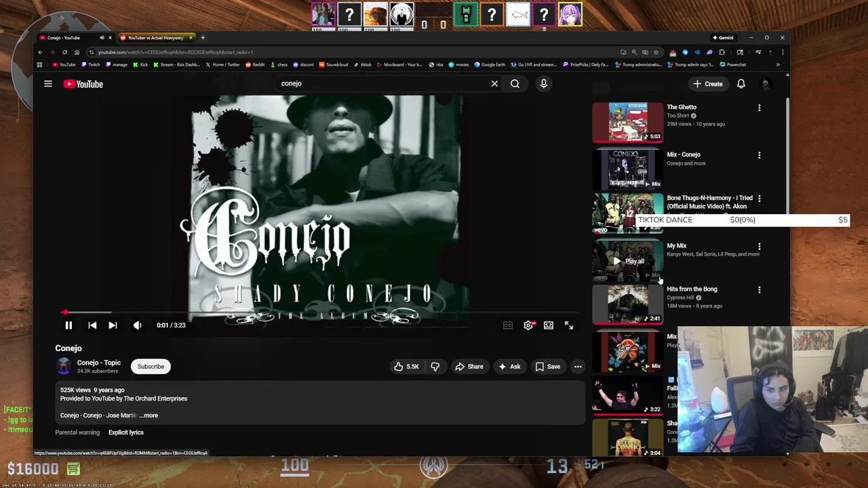Run the search with the magnifier button

point(515,83)
